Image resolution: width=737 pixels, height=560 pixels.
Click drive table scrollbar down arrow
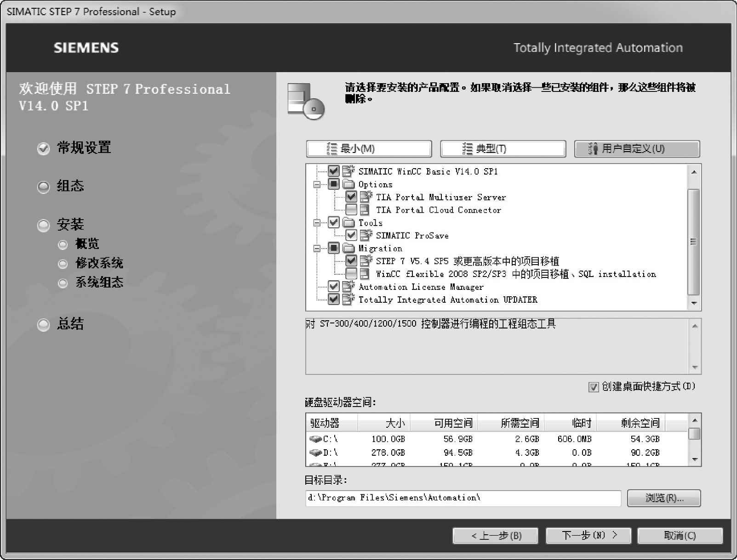click(695, 459)
